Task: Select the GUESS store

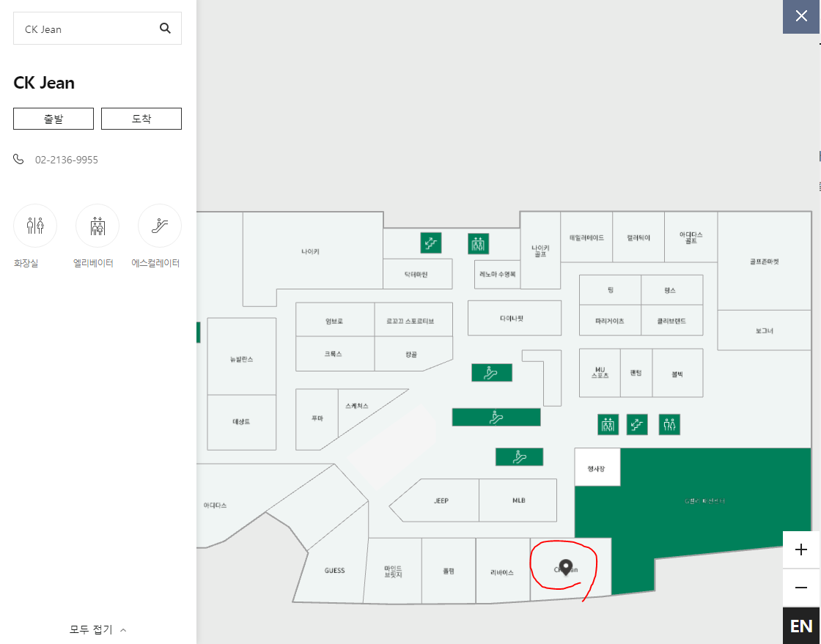Action: coord(334,570)
